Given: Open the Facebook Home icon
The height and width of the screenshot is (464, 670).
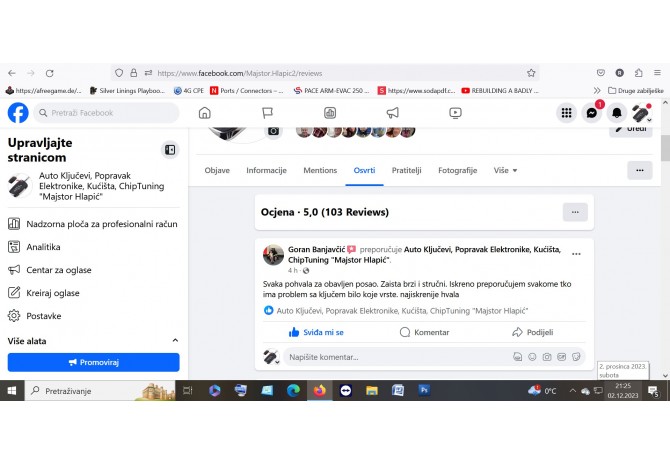Looking at the screenshot, I should tap(205, 113).
